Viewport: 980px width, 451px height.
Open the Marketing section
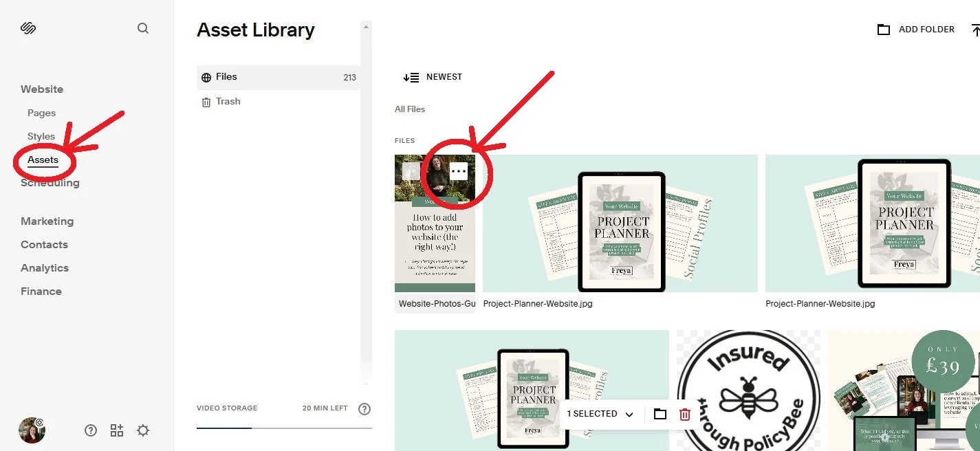coord(47,221)
